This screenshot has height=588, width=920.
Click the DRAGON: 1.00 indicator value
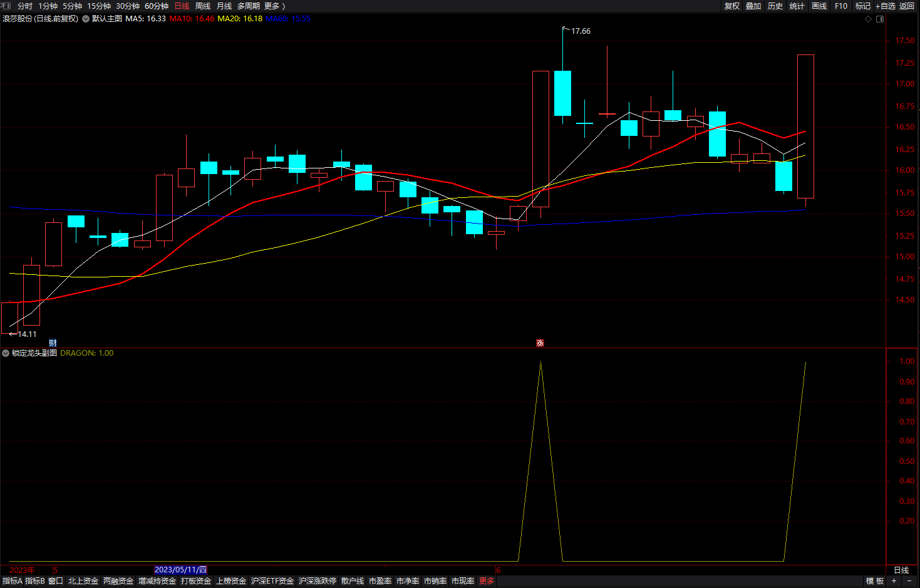point(87,353)
